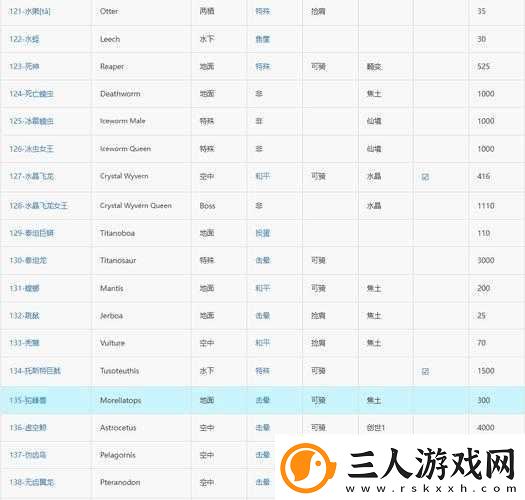Follow the blue taming-method link in Morellatops row
This screenshot has height=500, width=525.
point(262,400)
